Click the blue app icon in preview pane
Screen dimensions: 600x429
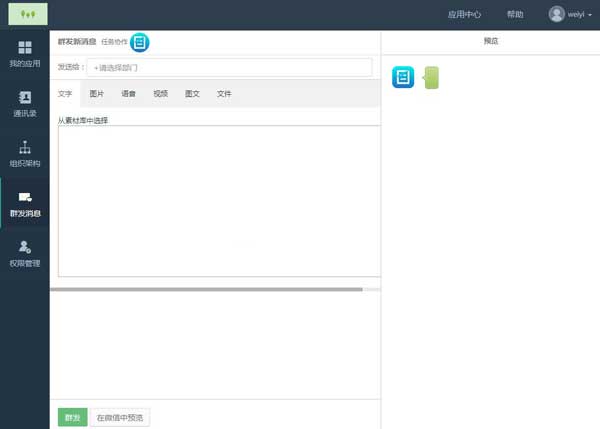[x=403, y=77]
